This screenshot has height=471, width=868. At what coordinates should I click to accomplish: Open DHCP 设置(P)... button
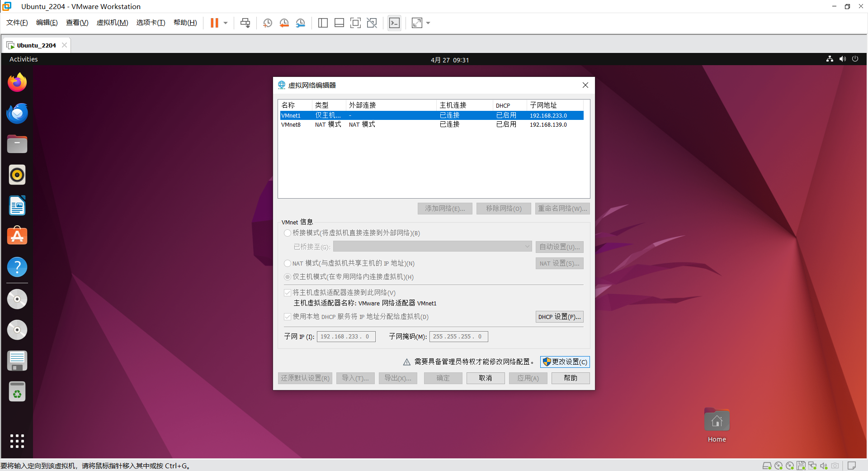[559, 317]
